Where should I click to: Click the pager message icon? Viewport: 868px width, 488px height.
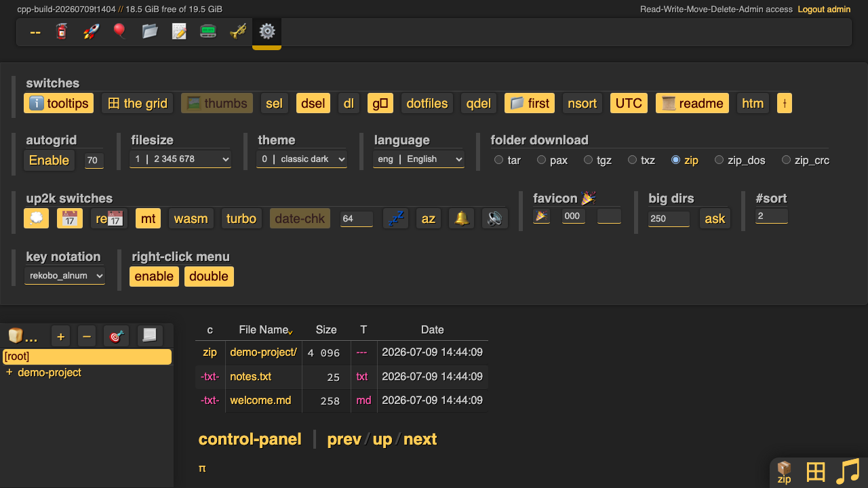(x=208, y=32)
